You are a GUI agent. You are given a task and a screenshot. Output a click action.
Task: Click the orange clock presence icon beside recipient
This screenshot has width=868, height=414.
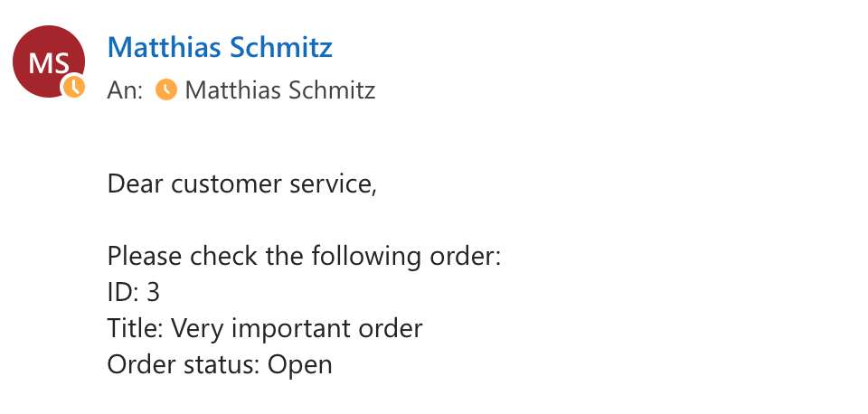click(166, 89)
